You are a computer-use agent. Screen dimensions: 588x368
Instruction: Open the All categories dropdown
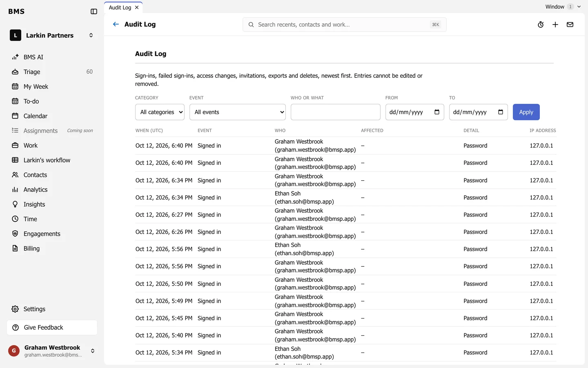point(160,112)
